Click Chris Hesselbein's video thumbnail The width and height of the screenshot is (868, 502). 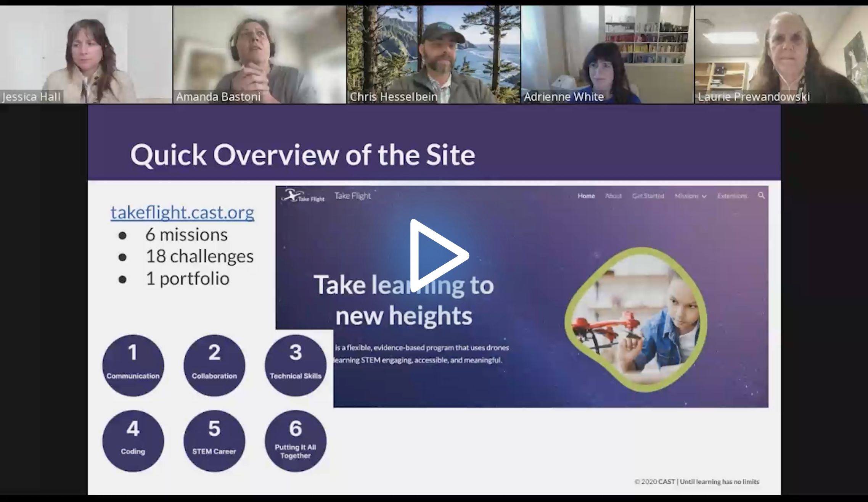(434, 54)
